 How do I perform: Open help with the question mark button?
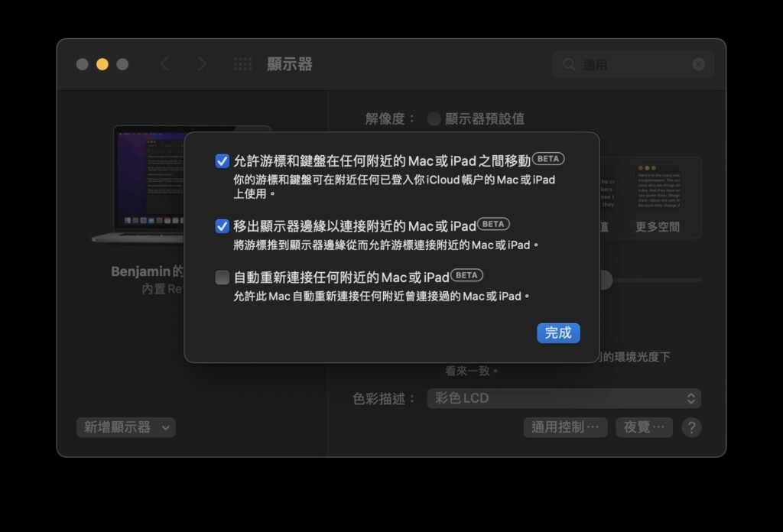[x=691, y=427]
